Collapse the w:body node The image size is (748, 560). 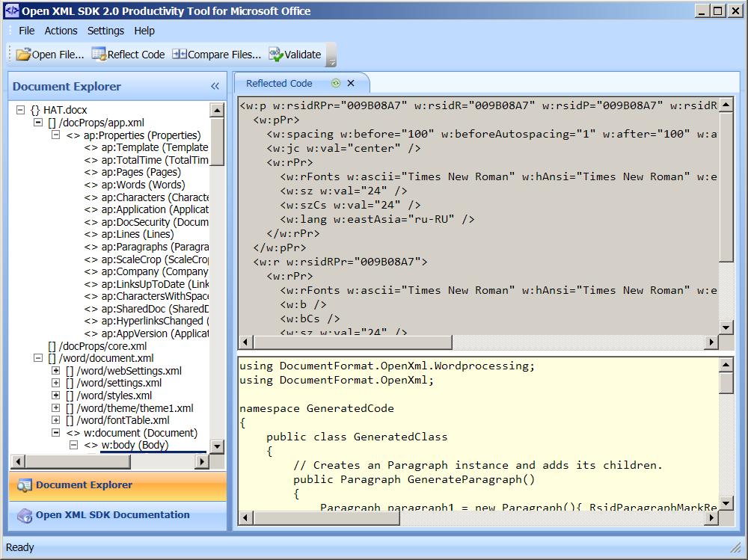(73, 445)
